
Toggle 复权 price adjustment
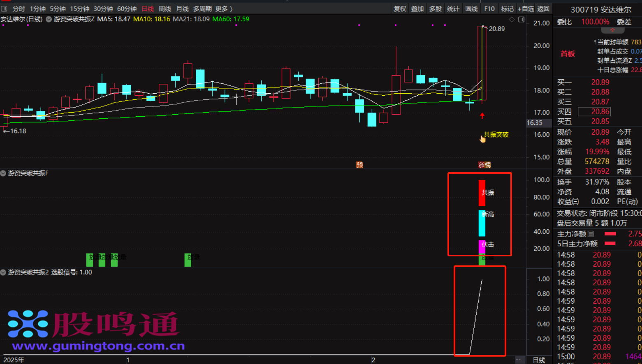(x=400, y=9)
